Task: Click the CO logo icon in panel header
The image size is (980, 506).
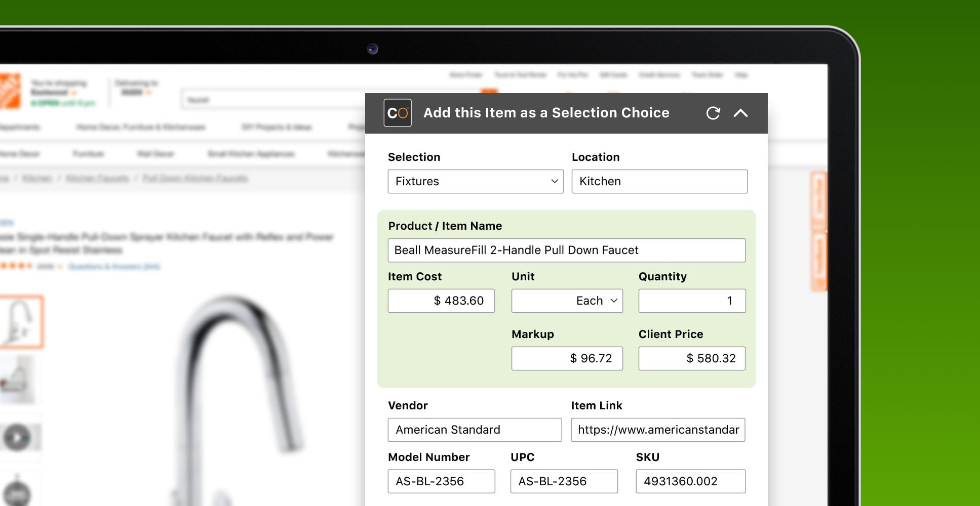Action: point(398,113)
